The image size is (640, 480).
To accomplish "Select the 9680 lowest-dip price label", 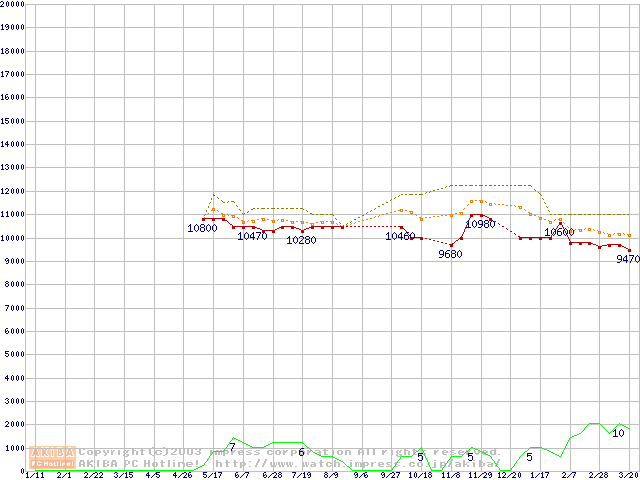I will pyautogui.click(x=450, y=254).
